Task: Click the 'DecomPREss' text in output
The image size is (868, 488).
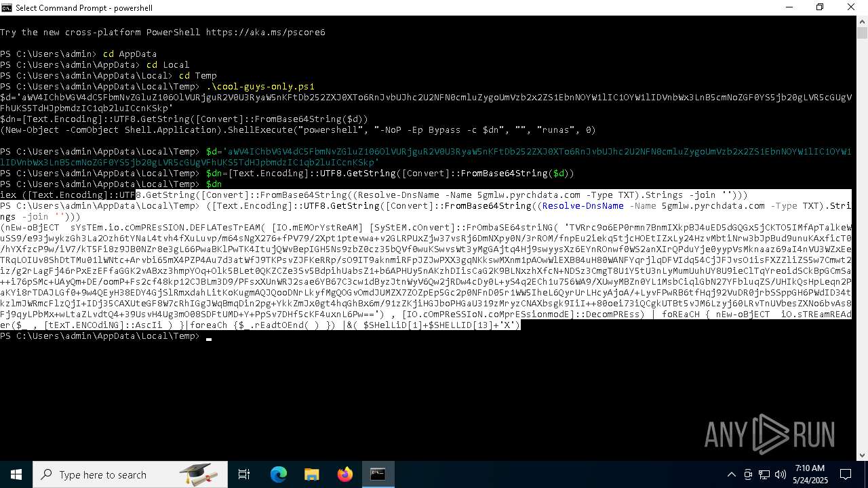Action: tap(610, 314)
